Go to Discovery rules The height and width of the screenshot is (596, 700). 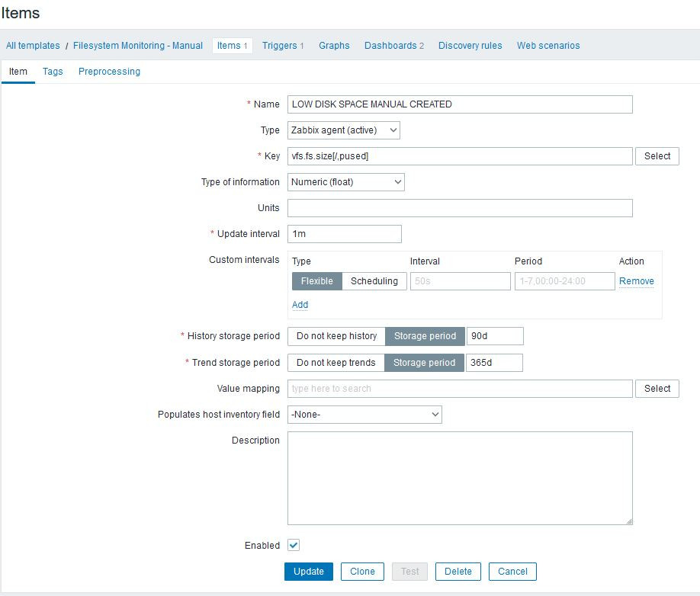coord(470,46)
